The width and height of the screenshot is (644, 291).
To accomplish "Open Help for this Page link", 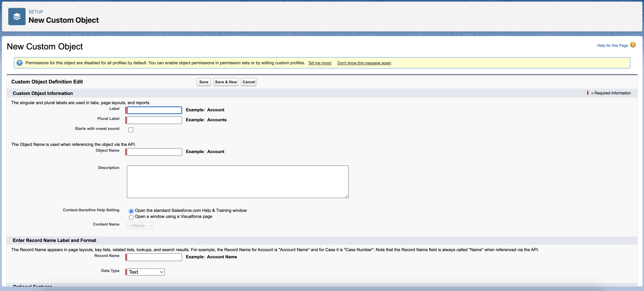I will 612,45.
